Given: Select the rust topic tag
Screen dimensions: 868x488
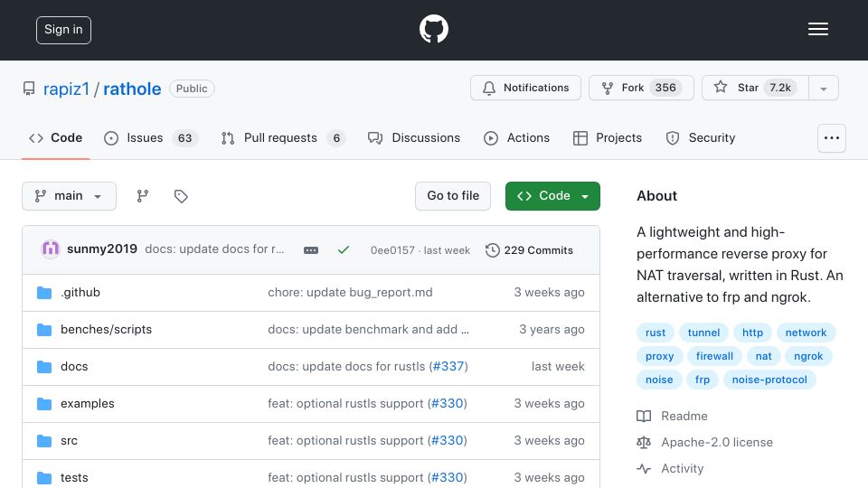Looking at the screenshot, I should [656, 333].
